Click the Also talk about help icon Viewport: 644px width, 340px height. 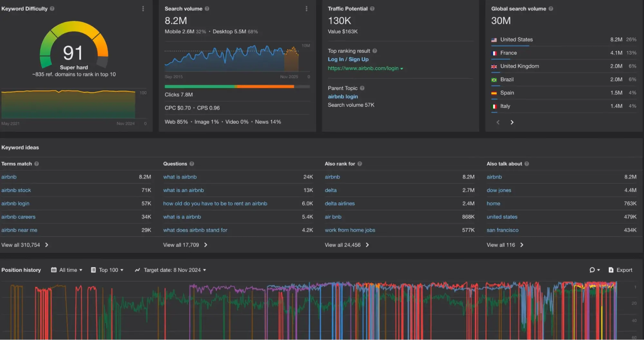point(527,164)
